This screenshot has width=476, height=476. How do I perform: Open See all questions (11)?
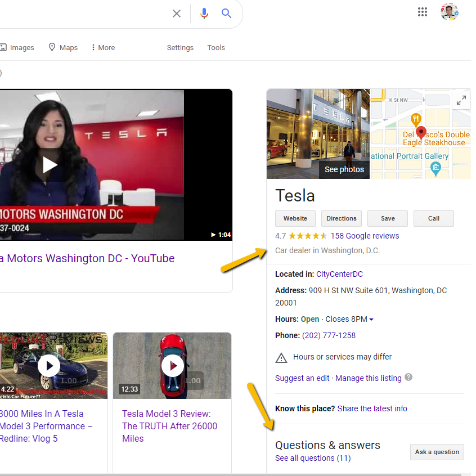tap(313, 458)
